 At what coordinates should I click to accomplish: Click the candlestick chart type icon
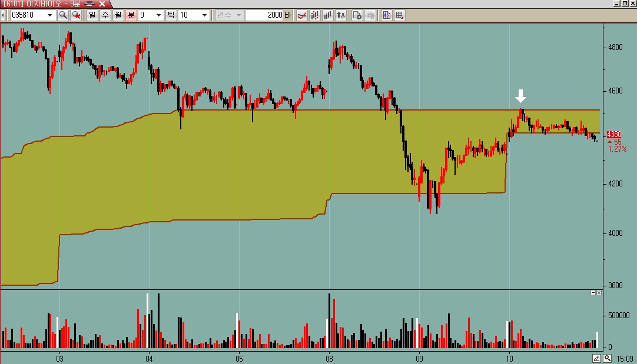315,15
